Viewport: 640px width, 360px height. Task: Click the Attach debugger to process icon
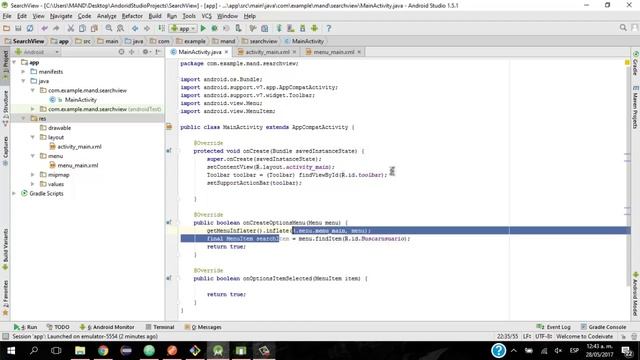pos(238,28)
